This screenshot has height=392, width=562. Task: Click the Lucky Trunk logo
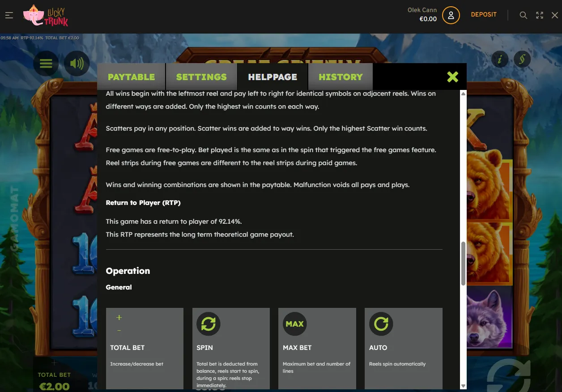(46, 15)
